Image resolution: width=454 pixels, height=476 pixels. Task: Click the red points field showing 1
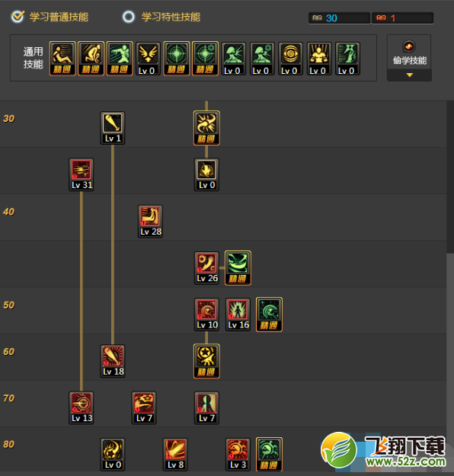click(403, 18)
